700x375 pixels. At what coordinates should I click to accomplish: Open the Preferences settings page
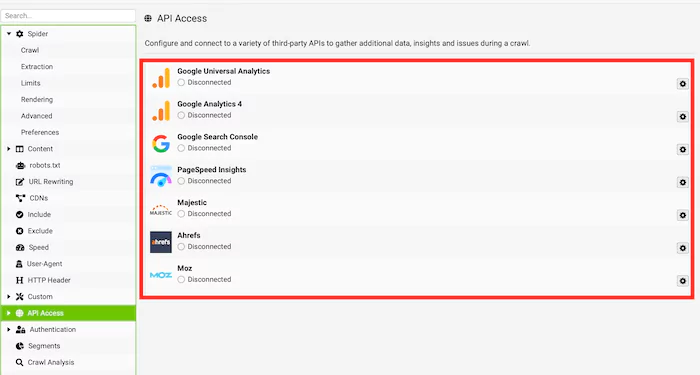coord(40,133)
